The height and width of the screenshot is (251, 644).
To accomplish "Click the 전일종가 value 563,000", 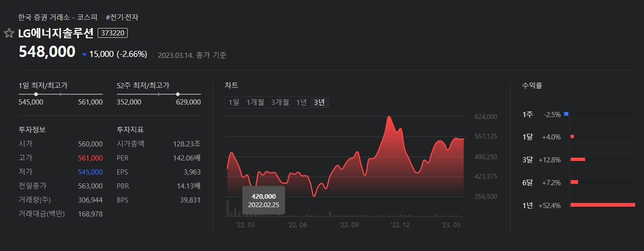I will 90,186.
